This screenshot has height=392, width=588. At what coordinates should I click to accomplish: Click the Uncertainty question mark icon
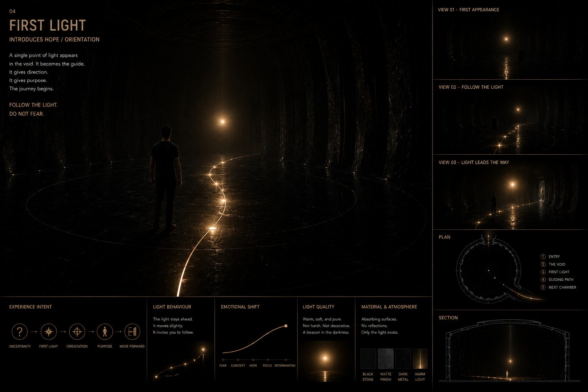(x=20, y=332)
